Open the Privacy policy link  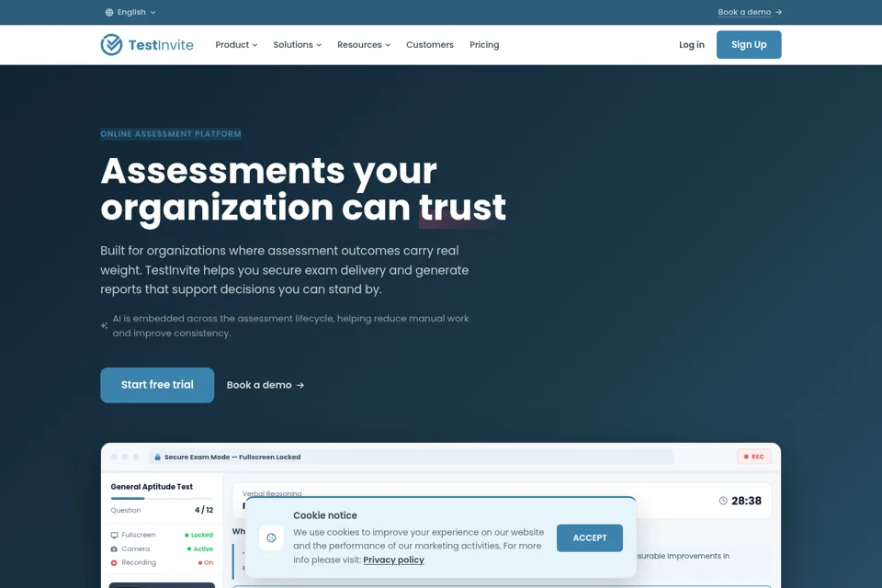point(394,560)
